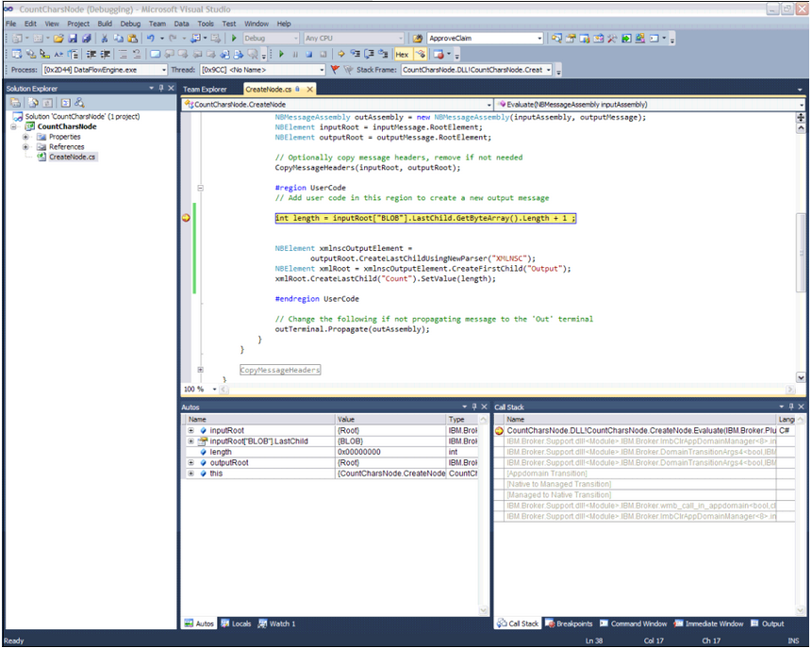
Task: Toggle pin on Solution Explorer panel
Action: tap(160, 89)
